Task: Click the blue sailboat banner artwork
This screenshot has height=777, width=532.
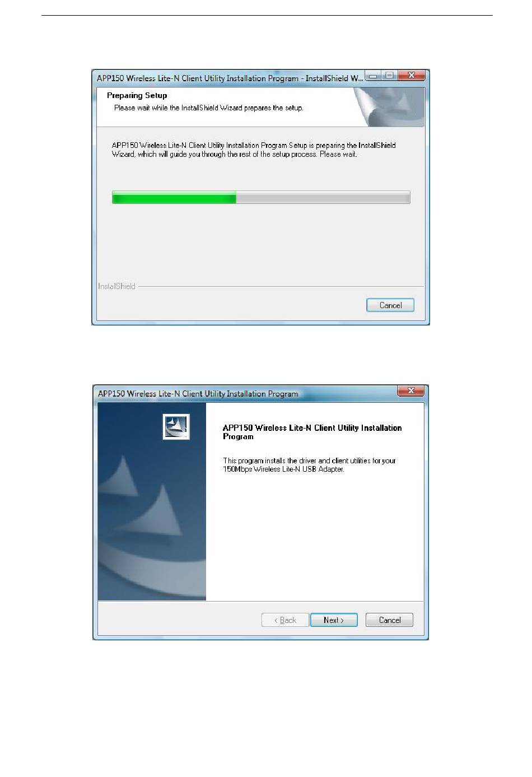Action: click(152, 501)
